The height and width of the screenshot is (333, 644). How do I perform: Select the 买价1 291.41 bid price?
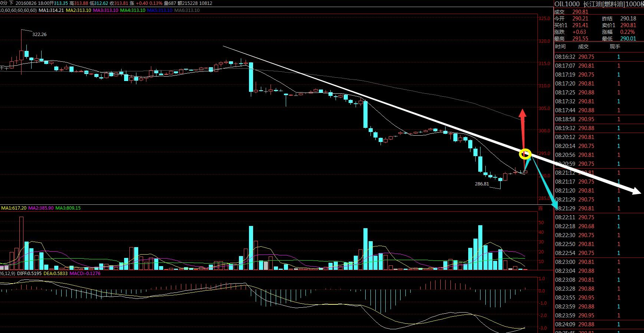[x=571, y=25]
